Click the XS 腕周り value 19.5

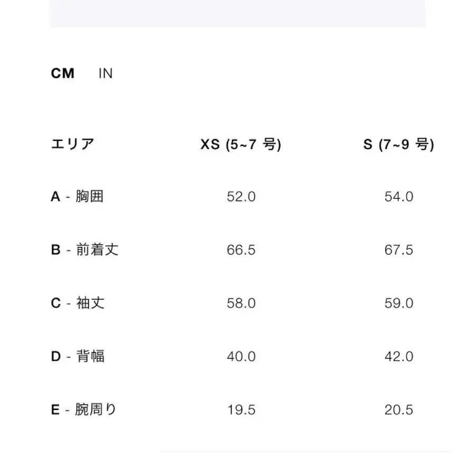[x=241, y=409]
